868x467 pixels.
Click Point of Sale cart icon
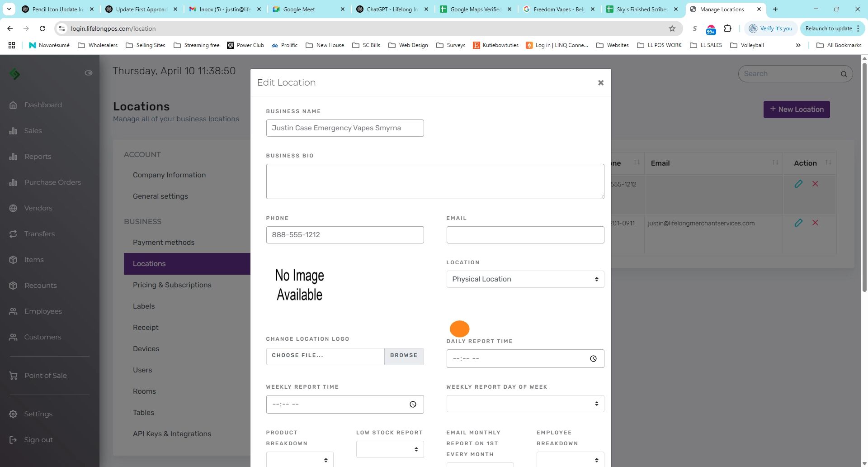[x=13, y=376]
